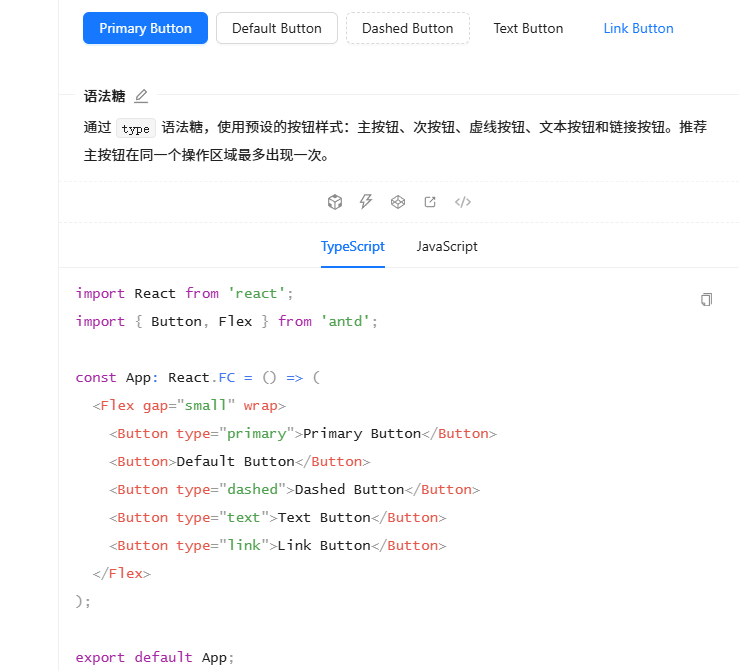Switch to the TypeScript tab
739x671 pixels.
(x=352, y=246)
